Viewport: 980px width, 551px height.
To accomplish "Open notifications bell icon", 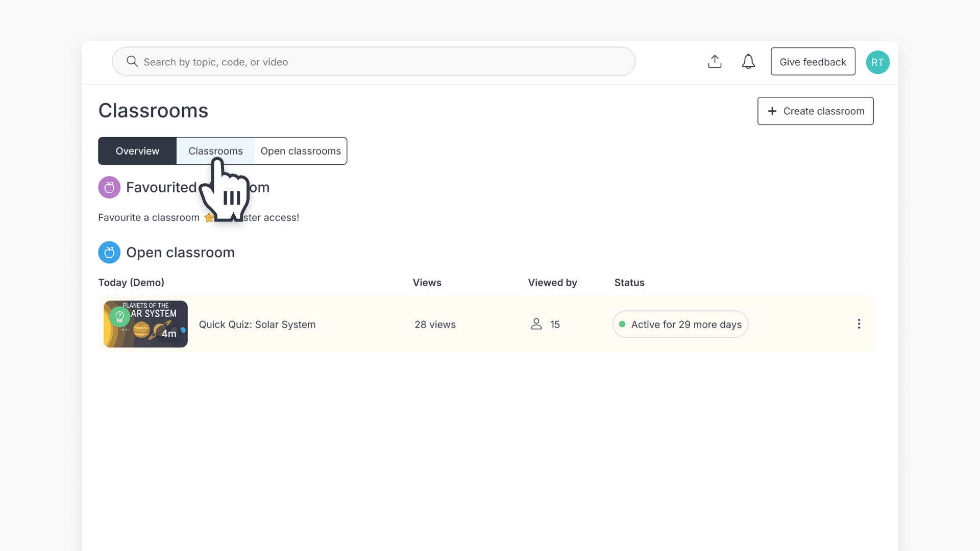I will (748, 62).
